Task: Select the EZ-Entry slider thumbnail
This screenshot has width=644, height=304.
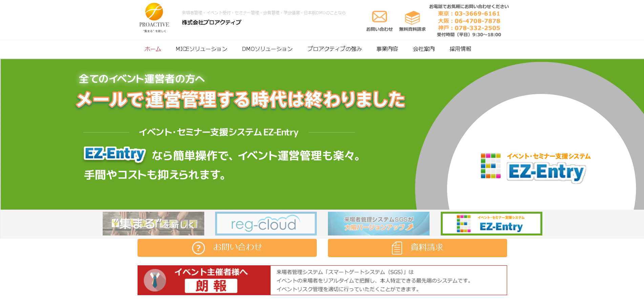Action: pyautogui.click(x=492, y=224)
